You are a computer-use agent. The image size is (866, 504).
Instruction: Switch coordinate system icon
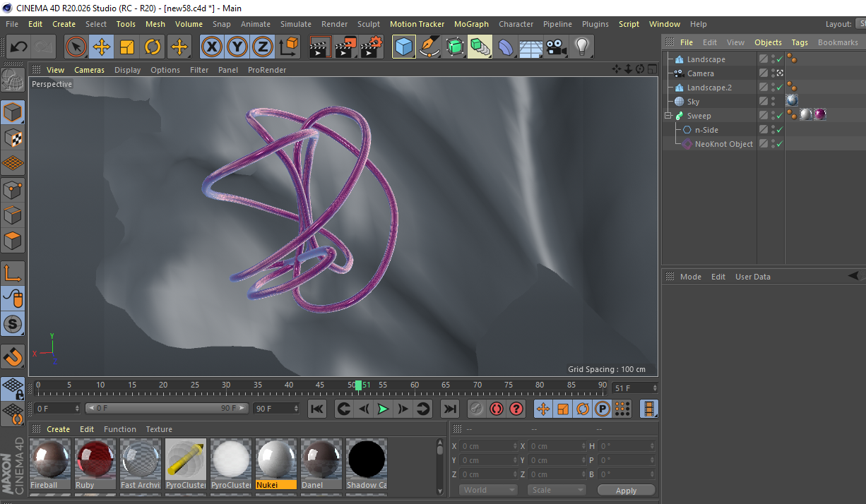[288, 47]
